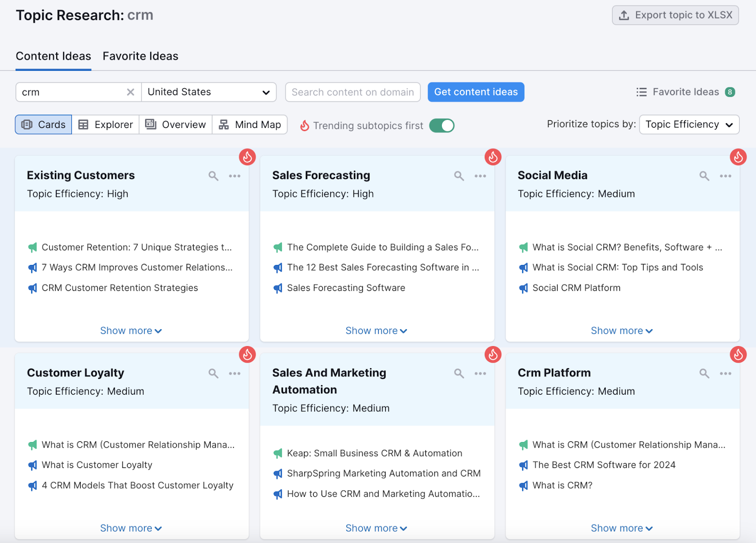Switch to the Favorite Ideas tab
This screenshot has height=543, width=756.
[x=140, y=56]
